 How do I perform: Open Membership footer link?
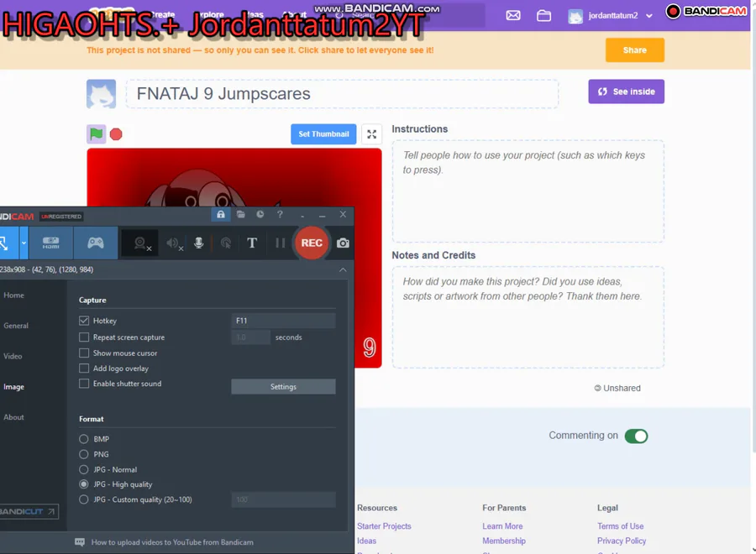pyautogui.click(x=504, y=541)
